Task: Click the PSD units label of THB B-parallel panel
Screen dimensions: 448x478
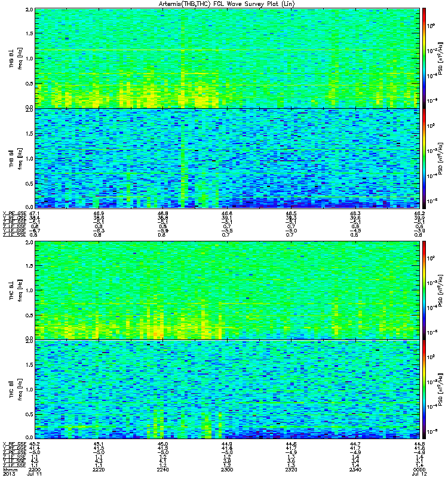Action: 441,158
